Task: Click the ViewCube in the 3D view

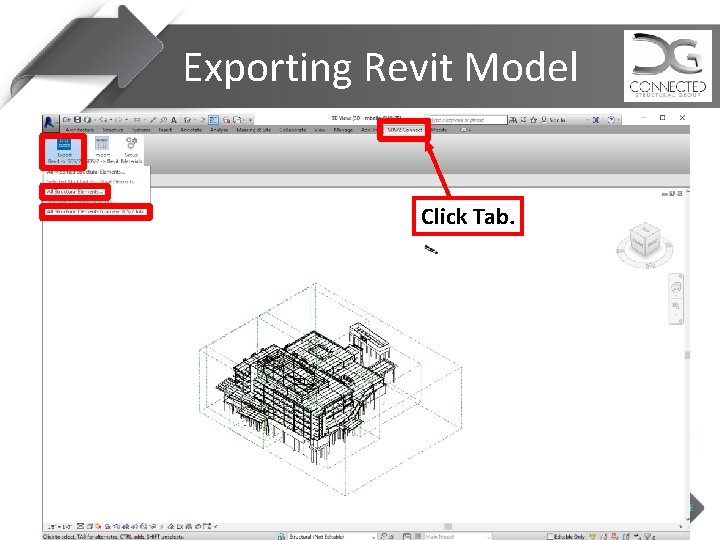Action: point(644,241)
